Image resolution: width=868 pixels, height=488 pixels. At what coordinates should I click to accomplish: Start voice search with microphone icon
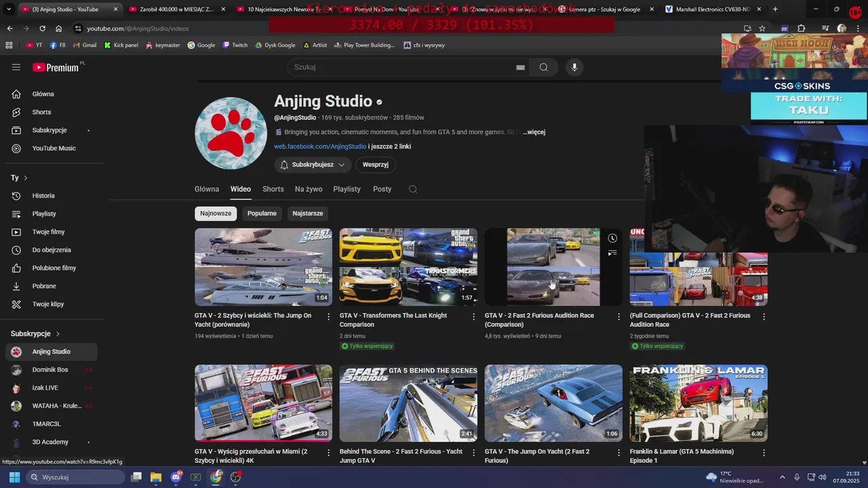[x=574, y=67]
